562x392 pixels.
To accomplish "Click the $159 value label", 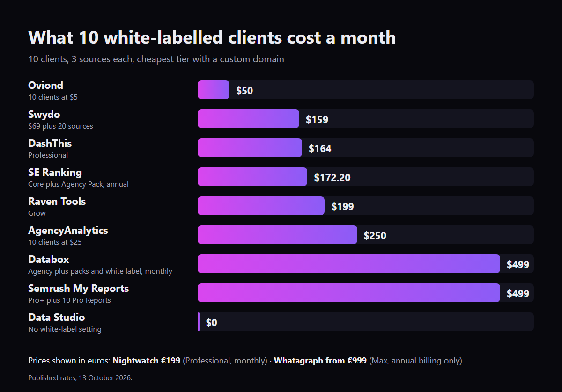I will (317, 120).
